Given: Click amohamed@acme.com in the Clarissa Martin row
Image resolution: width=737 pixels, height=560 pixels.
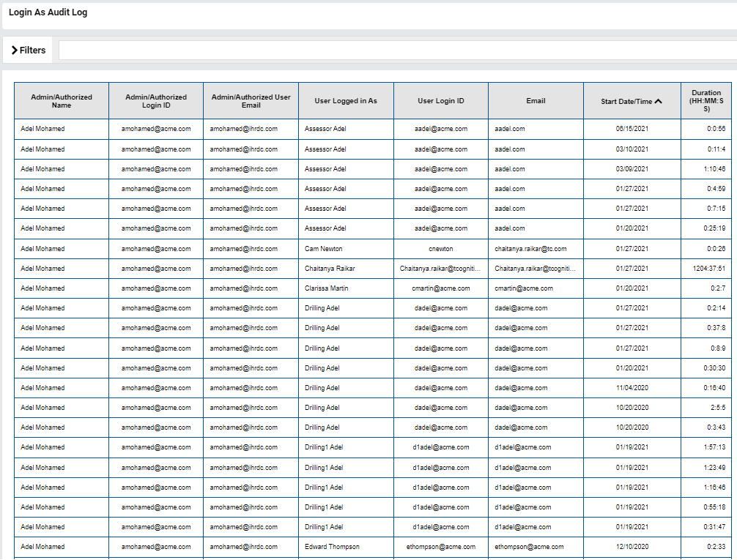Looking at the screenshot, I should pyautogui.click(x=156, y=288).
